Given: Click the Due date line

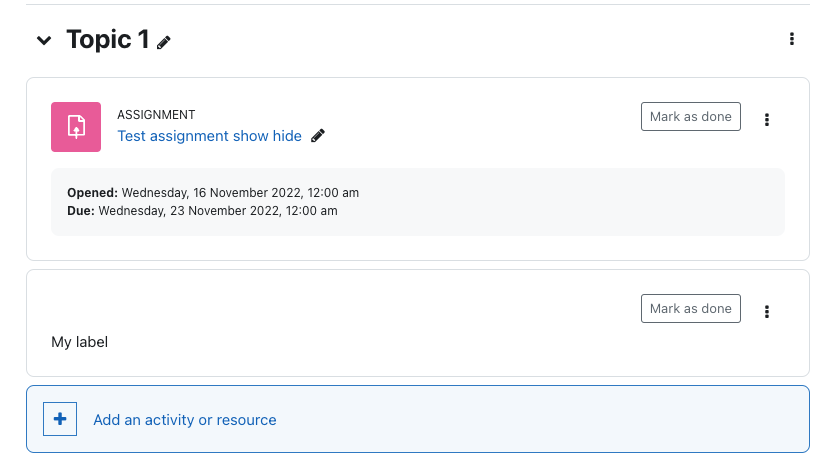Looking at the screenshot, I should click(x=202, y=211).
